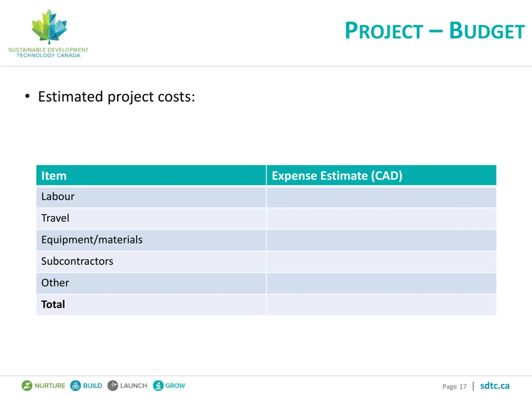The width and height of the screenshot is (532, 399).
Task: Select the 'Subcontractors' row label
Action: pyautogui.click(x=77, y=261)
